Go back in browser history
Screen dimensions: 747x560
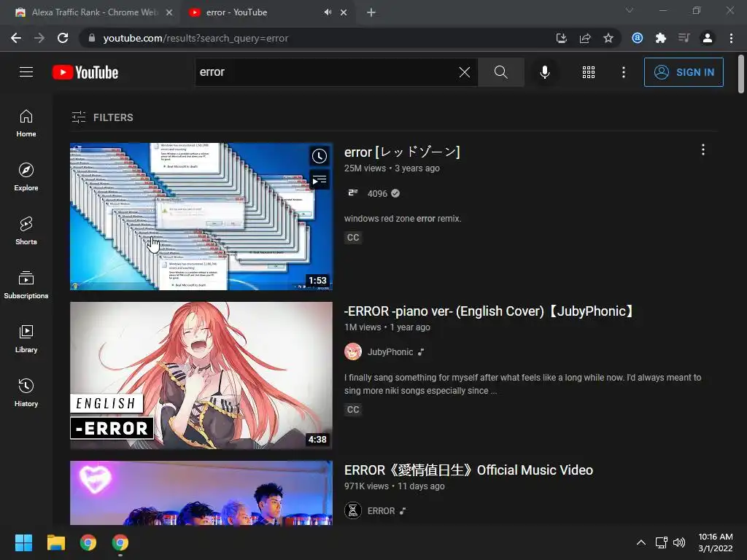point(16,38)
